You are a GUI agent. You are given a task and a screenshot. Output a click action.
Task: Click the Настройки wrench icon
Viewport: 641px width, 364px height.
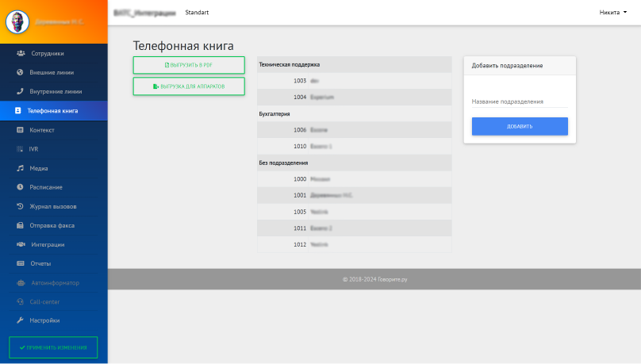[x=20, y=320]
